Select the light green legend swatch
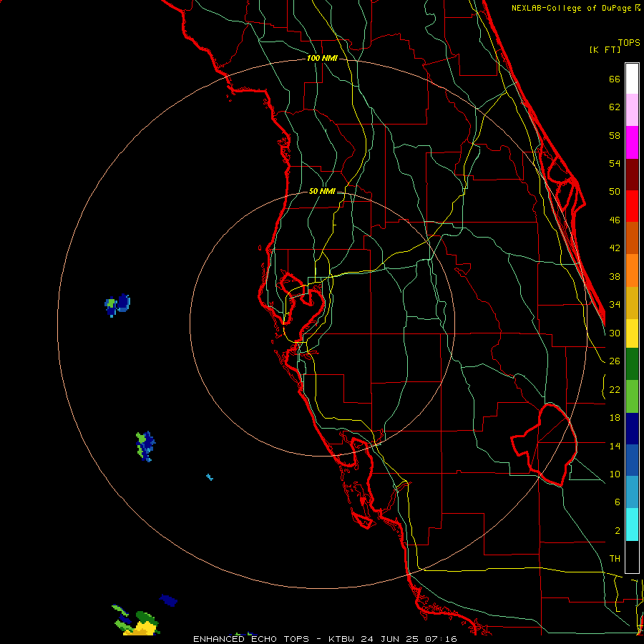This screenshot has height=644, width=644. click(632, 396)
